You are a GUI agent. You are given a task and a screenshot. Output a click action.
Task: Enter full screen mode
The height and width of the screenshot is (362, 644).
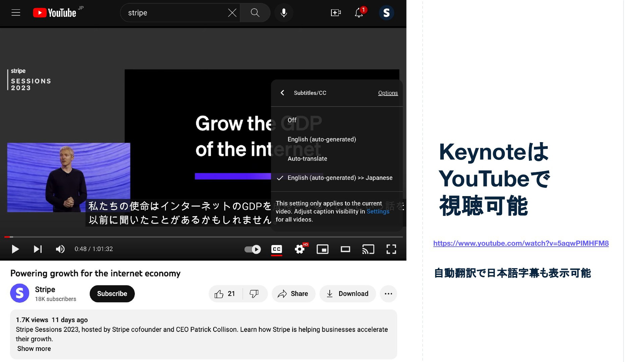(x=391, y=249)
